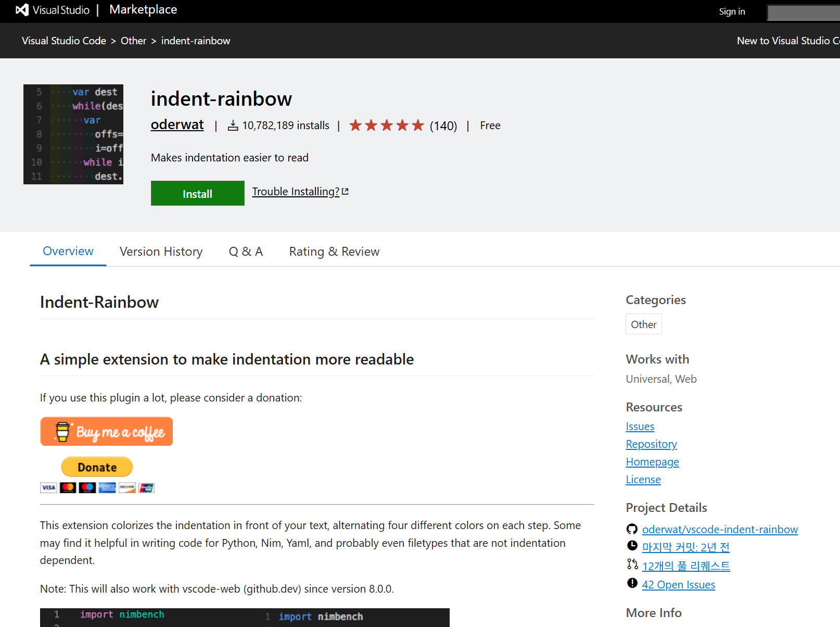Click the Free price label
The height and width of the screenshot is (627, 840).
(490, 126)
